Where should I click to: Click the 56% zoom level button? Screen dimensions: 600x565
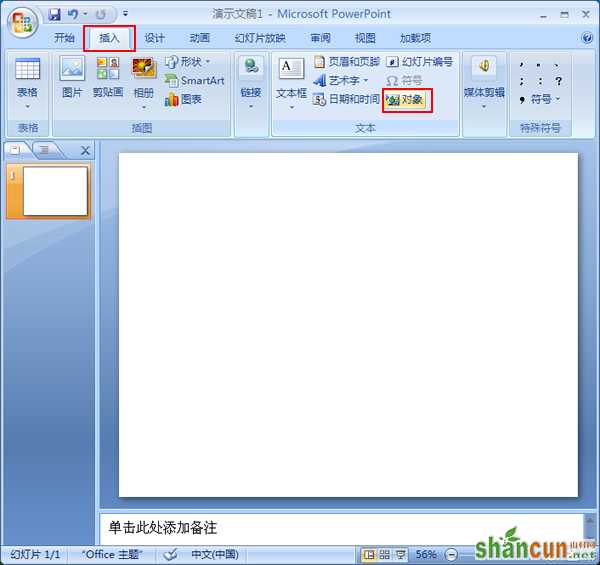426,554
